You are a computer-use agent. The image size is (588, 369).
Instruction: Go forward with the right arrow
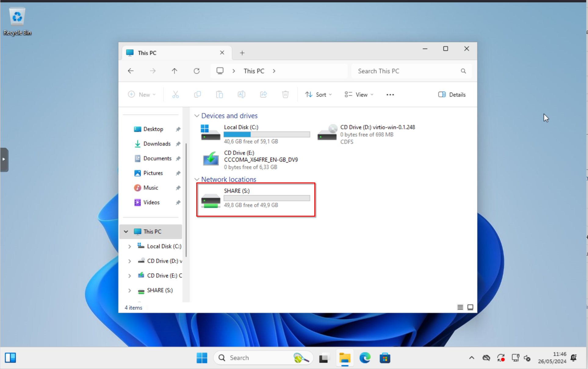pos(153,71)
